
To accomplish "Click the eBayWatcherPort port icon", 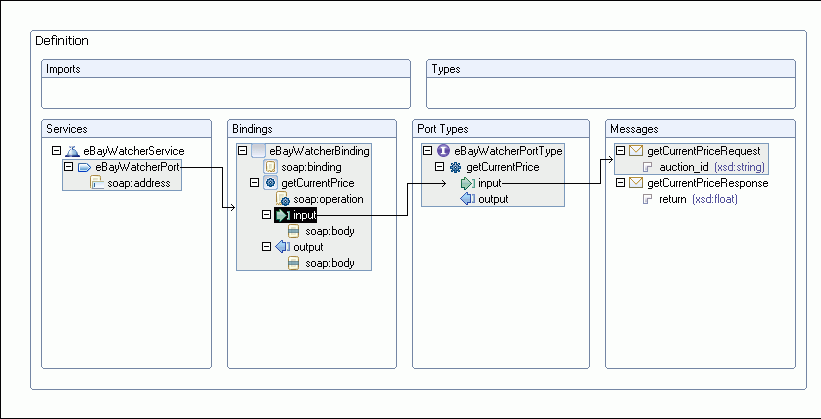I will (x=84, y=167).
